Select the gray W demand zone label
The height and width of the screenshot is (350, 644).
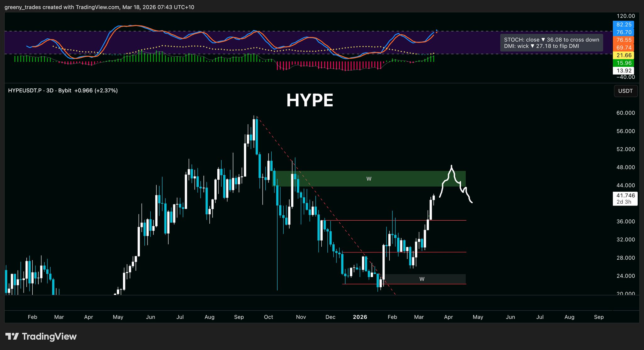[422, 279]
